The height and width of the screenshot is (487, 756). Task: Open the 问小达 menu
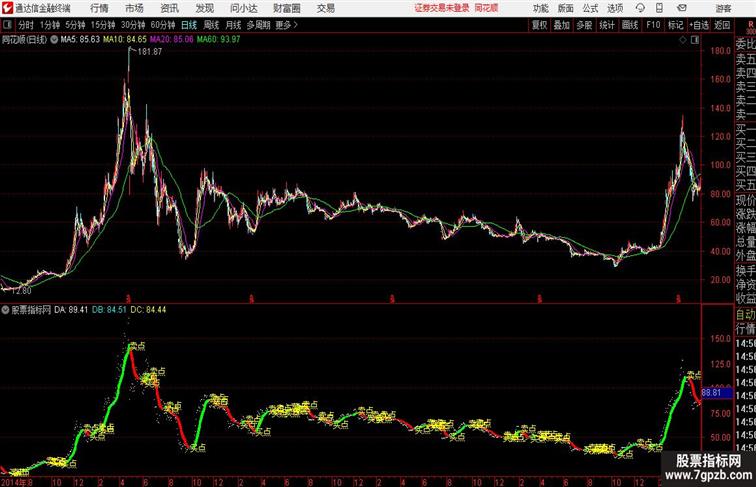tap(243, 8)
